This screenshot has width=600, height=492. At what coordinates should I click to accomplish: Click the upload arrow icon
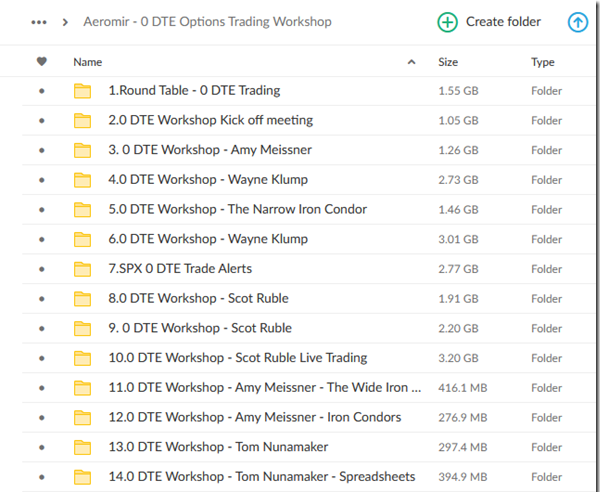(x=578, y=22)
